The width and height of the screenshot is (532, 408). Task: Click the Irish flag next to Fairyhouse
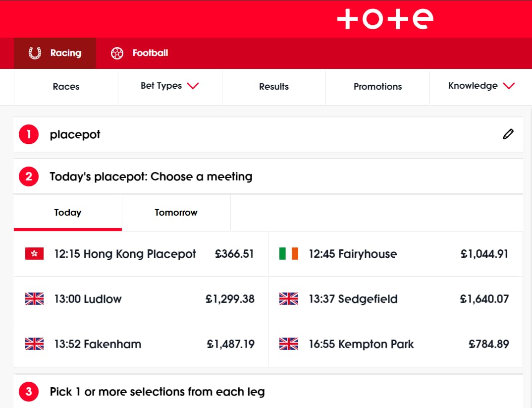[289, 254]
